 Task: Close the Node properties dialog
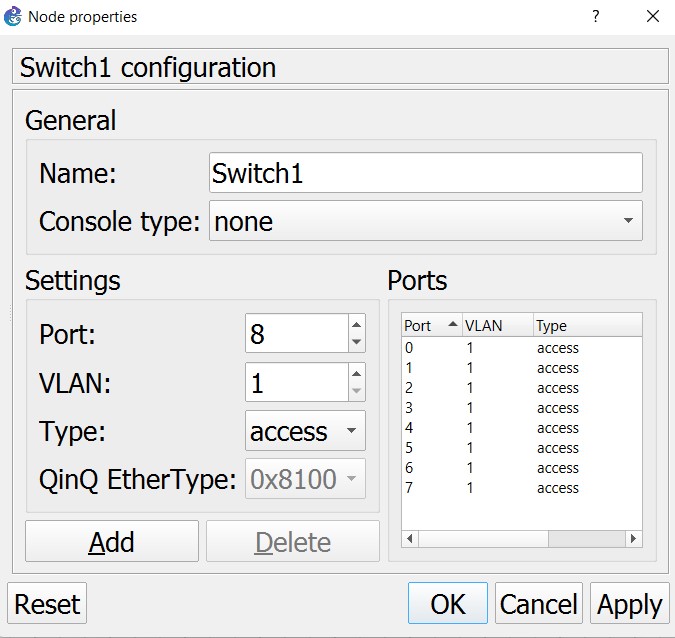click(x=653, y=17)
